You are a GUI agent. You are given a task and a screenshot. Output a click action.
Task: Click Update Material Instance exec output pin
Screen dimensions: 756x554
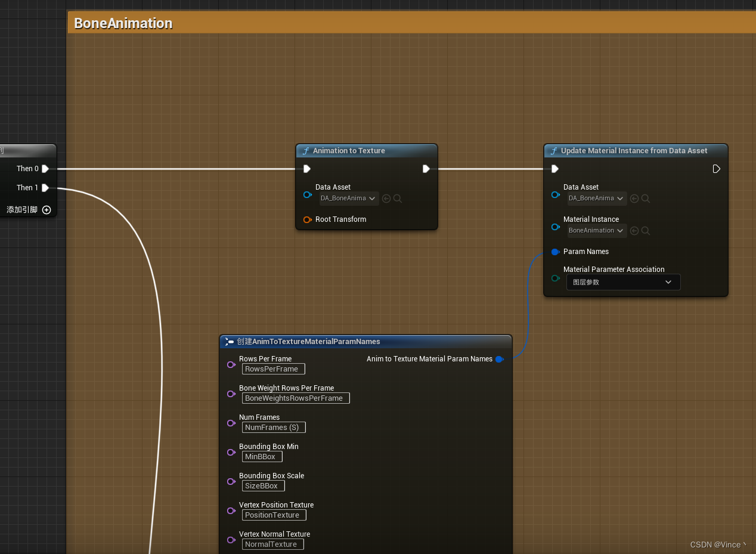pos(717,169)
